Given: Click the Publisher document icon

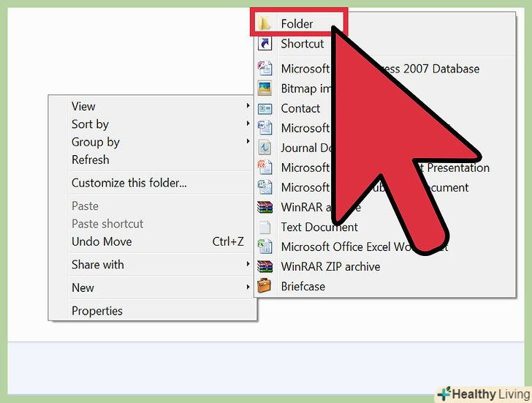Looking at the screenshot, I should (x=265, y=187).
